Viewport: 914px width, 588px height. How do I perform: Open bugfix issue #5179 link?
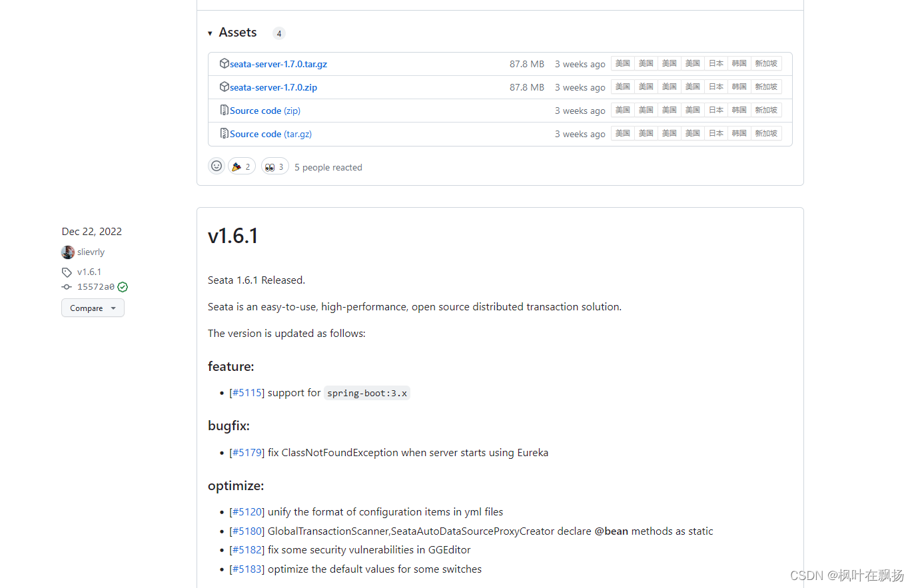[246, 452]
